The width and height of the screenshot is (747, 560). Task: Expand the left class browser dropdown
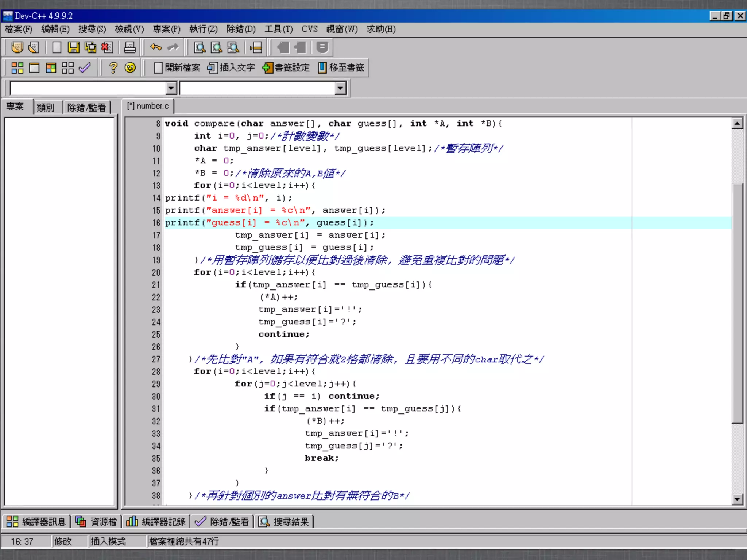(x=171, y=88)
